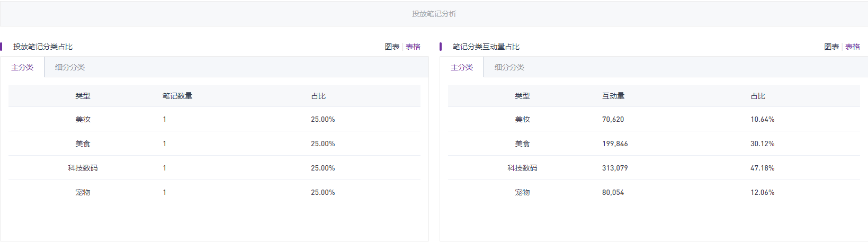Viewport: 868px width, 242px height.
Task: Click 美妆 type cell in 笔记数量 table
Action: point(83,119)
